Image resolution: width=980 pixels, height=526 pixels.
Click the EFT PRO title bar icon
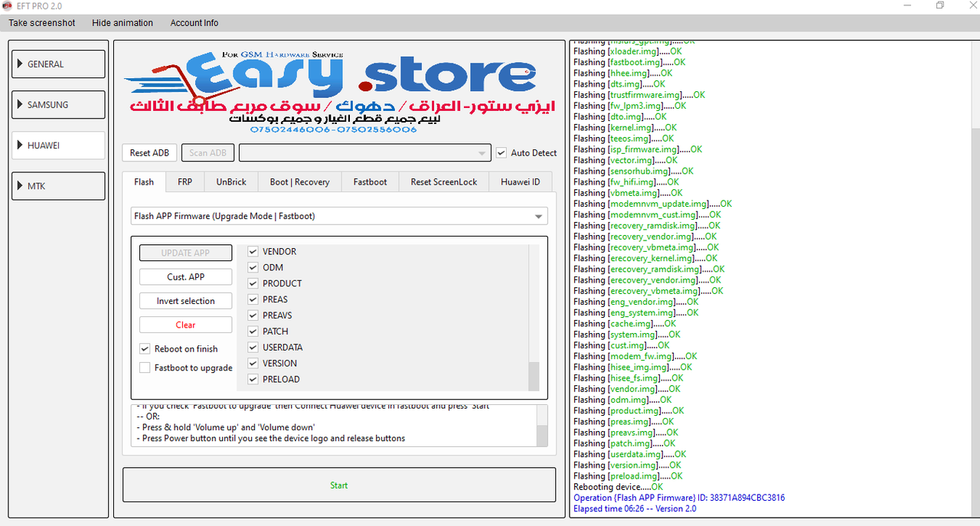pyautogui.click(x=8, y=6)
